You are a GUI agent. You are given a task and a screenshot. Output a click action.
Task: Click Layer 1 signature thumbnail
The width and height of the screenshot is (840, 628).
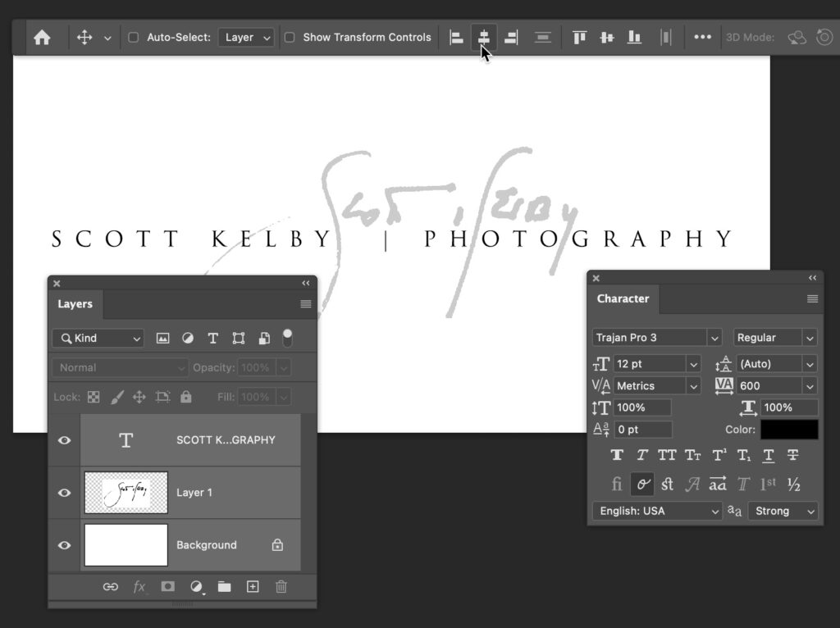point(126,493)
